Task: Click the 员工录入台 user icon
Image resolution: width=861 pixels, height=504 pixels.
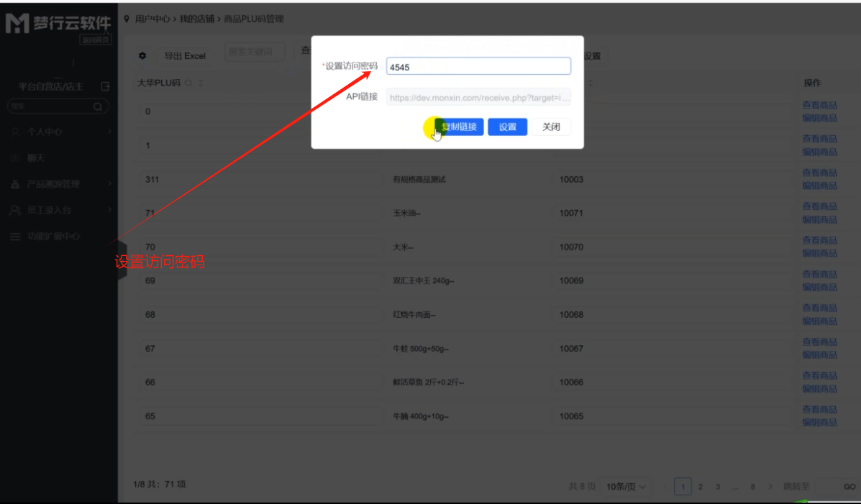Action: click(15, 210)
